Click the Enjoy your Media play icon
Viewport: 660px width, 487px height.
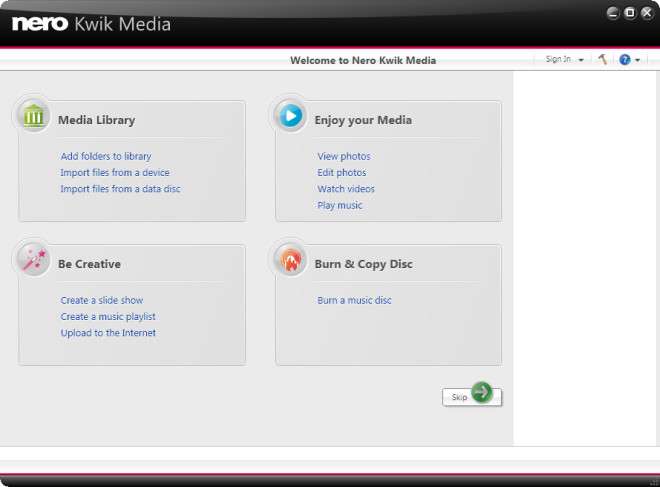(290, 116)
